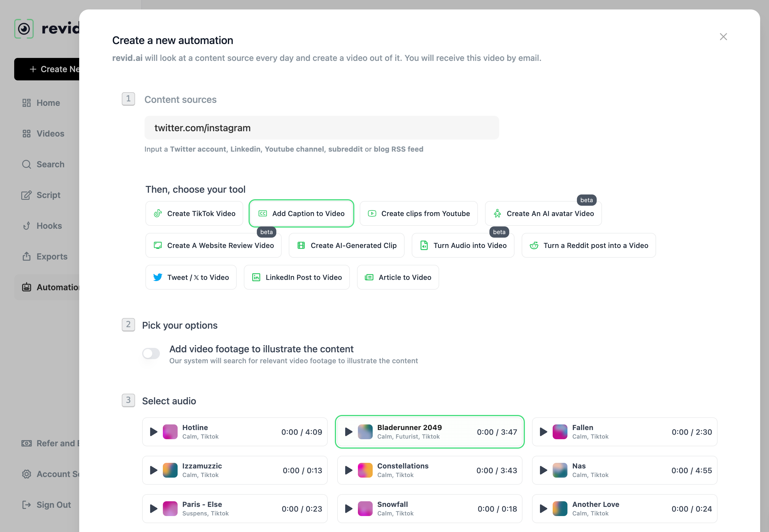
Task: Click the Twitter bird icon
Action: pos(158,277)
